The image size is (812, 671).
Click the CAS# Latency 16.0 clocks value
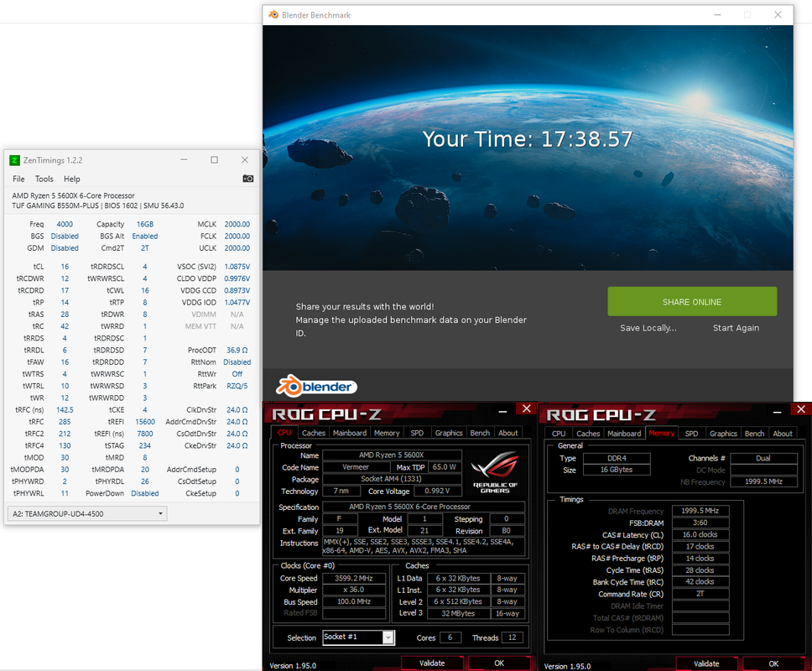(700, 534)
